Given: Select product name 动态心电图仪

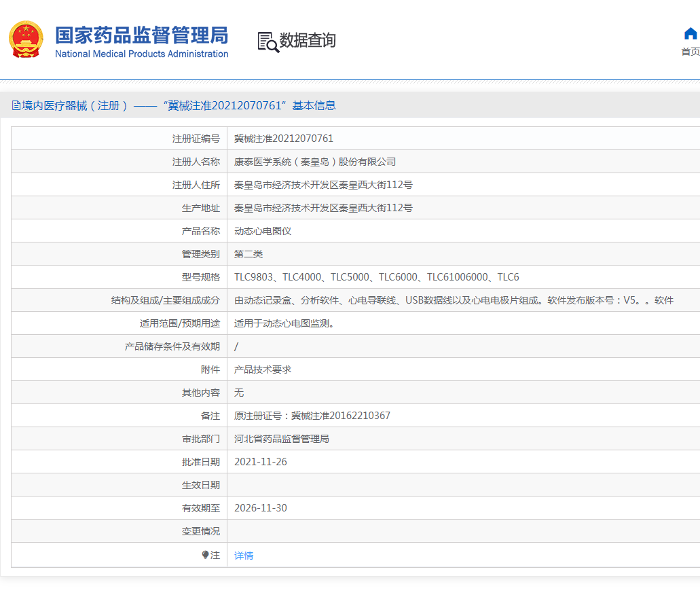Looking at the screenshot, I should (x=263, y=231).
